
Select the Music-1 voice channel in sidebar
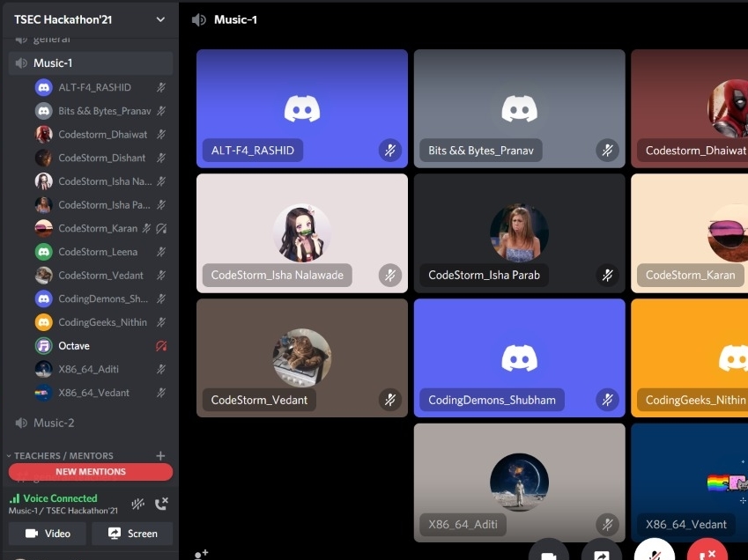click(x=53, y=63)
